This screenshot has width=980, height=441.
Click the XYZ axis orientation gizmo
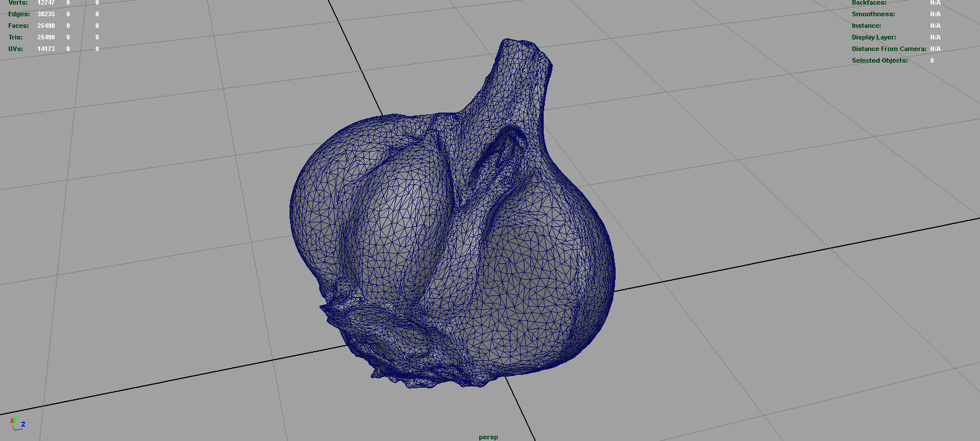tap(17, 424)
